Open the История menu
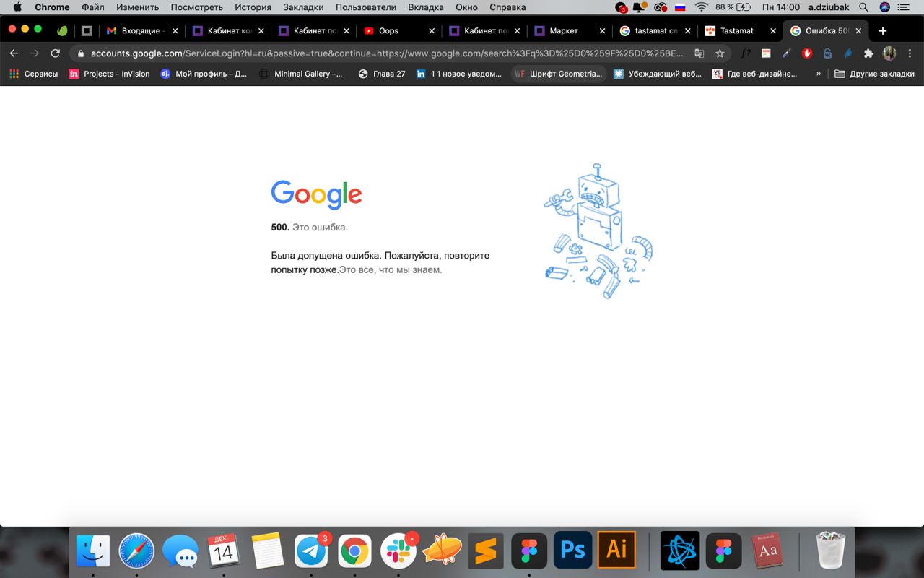 tap(253, 7)
